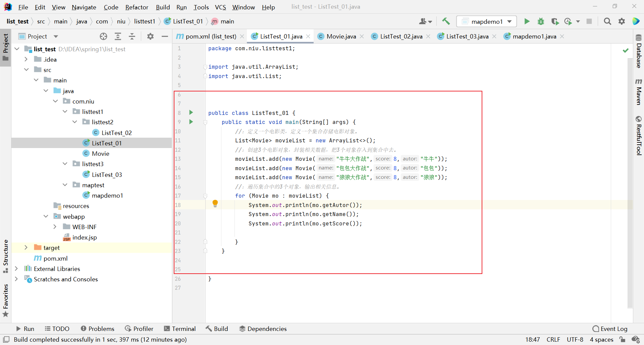This screenshot has width=644, height=345.
Task: Open the profiler run icon in toolbar
Action: pyautogui.click(x=568, y=21)
